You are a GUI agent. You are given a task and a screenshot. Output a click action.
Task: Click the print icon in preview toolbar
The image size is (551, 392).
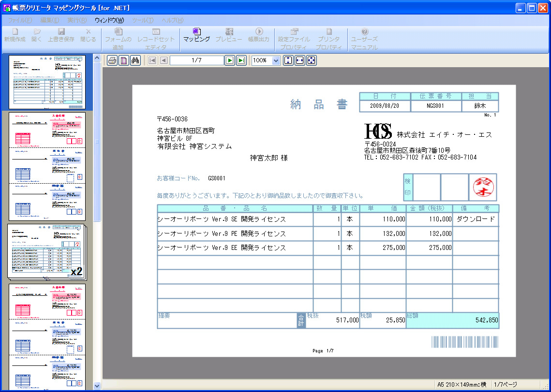(112, 60)
